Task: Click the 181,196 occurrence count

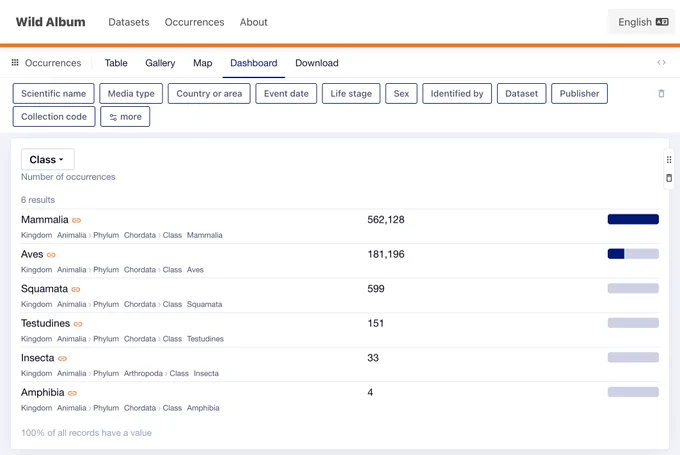Action: tap(386, 254)
